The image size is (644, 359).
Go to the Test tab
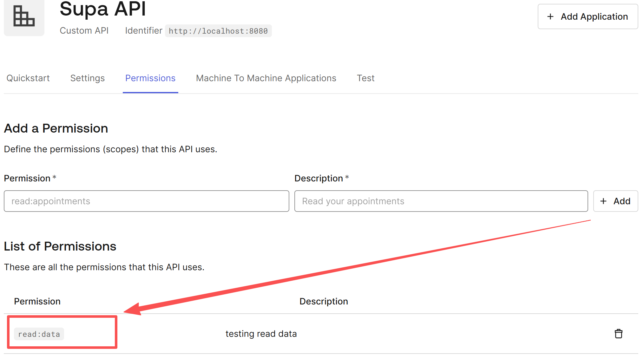click(365, 78)
